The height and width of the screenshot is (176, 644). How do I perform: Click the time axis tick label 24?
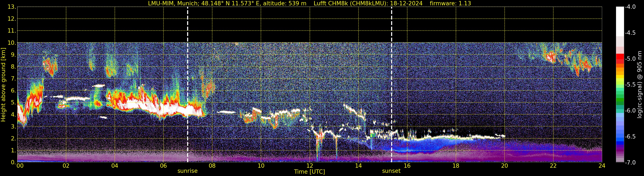click(602, 166)
